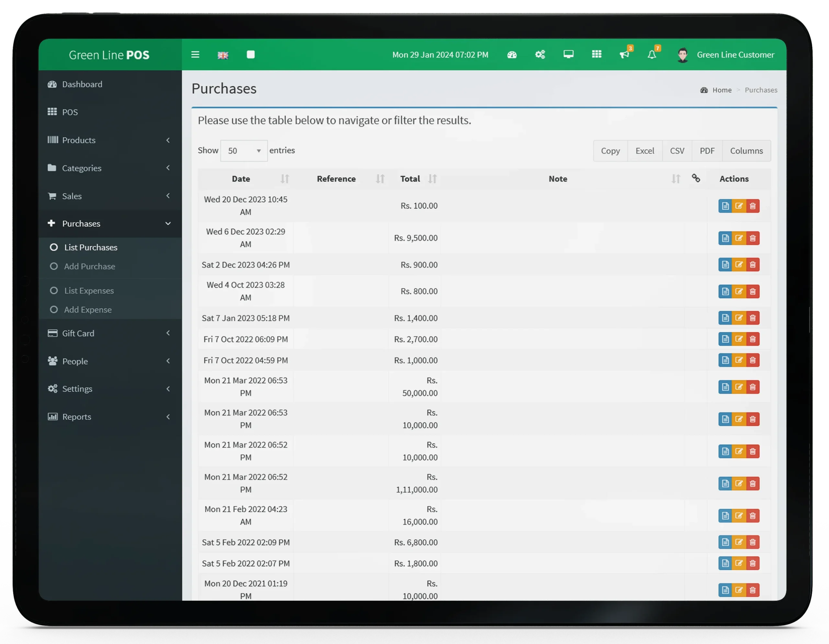The width and height of the screenshot is (829, 644).
Task: Export table using Excel button
Action: (644, 151)
